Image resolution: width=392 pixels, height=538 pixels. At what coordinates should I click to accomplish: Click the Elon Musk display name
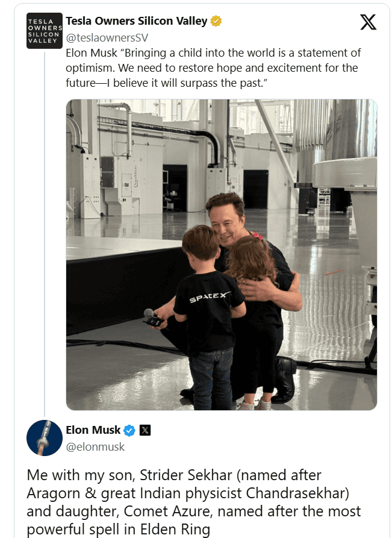[93, 430]
